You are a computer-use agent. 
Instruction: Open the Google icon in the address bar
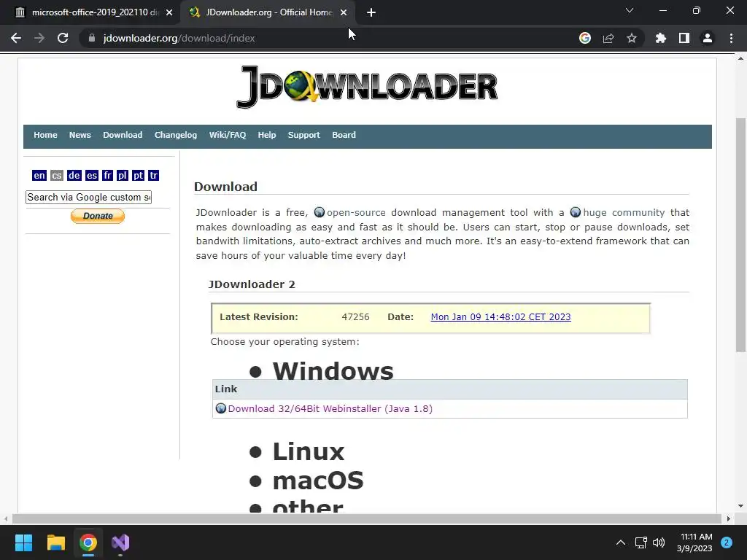pos(585,38)
